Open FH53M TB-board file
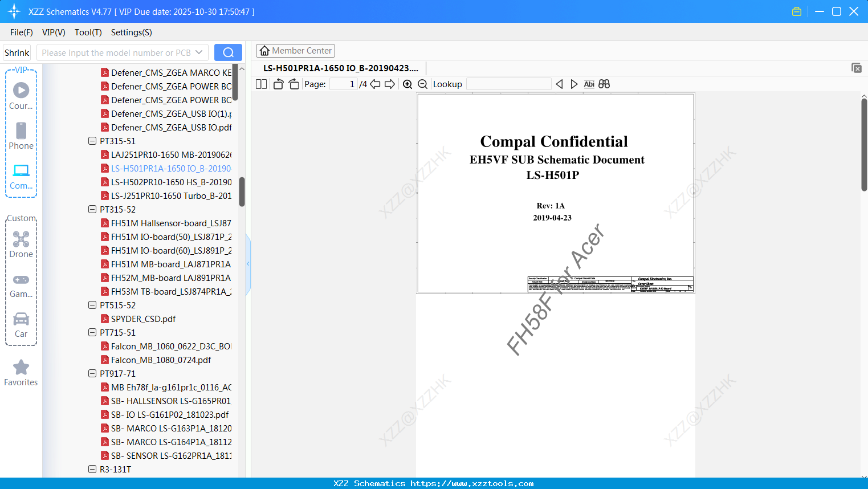Image resolution: width=868 pixels, height=489 pixels. 166,291
